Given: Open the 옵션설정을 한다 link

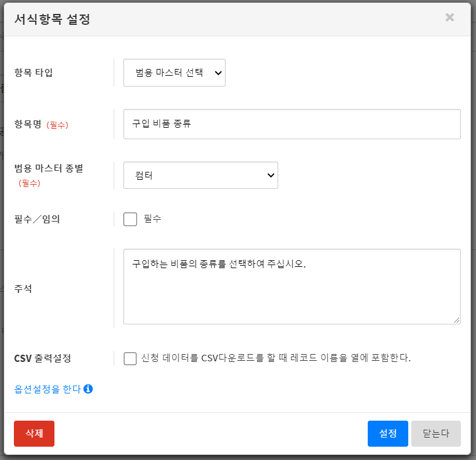Looking at the screenshot, I should (x=47, y=389).
